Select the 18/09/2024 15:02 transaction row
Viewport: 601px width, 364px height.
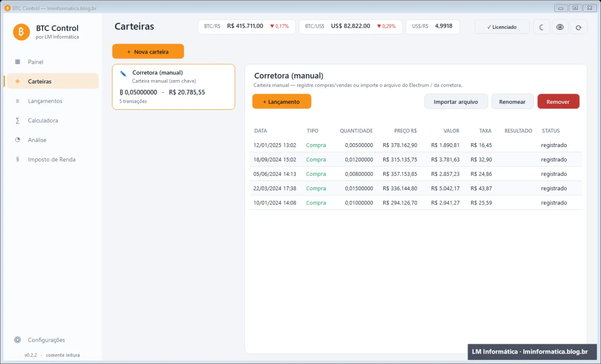pyautogui.click(x=416, y=159)
